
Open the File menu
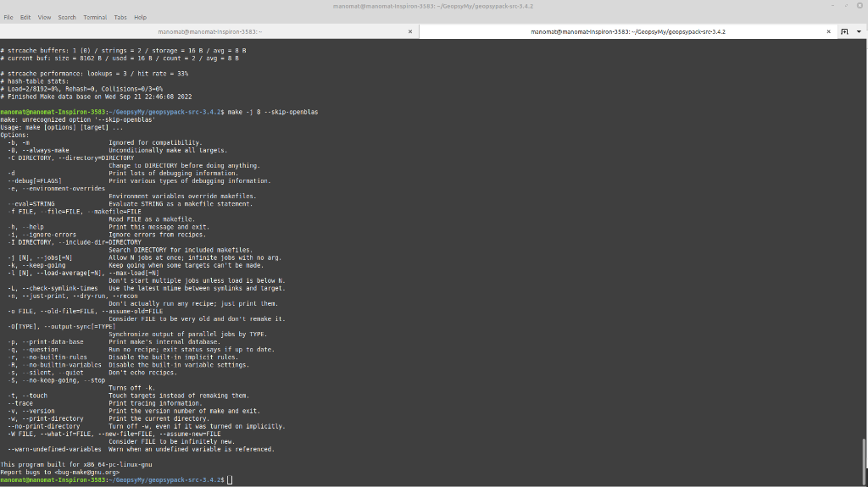pyautogui.click(x=8, y=17)
